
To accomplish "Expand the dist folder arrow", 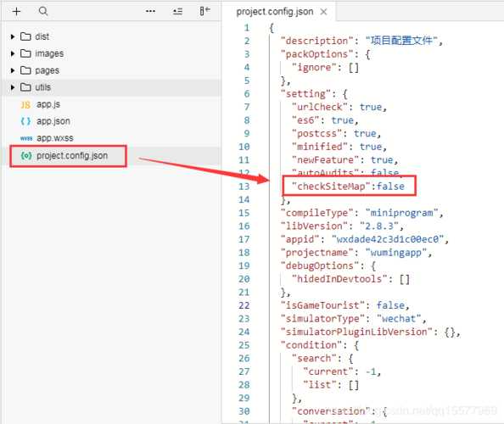I will click(x=13, y=36).
